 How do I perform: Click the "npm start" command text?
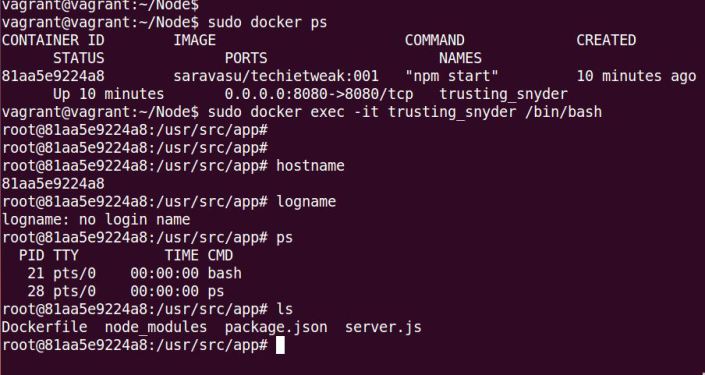tap(452, 76)
